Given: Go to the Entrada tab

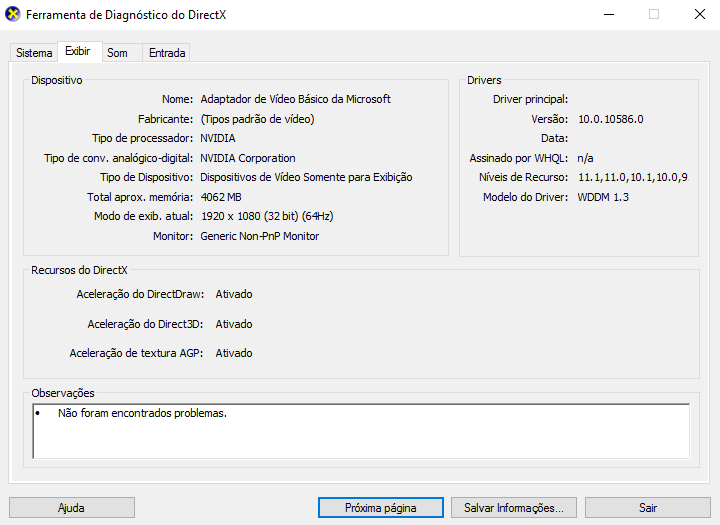Looking at the screenshot, I should click(x=167, y=53).
